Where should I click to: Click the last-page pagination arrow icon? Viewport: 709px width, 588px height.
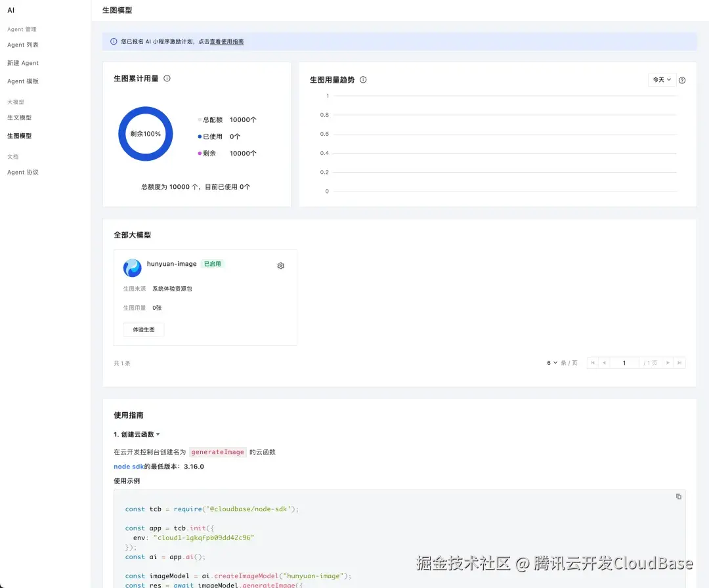679,362
